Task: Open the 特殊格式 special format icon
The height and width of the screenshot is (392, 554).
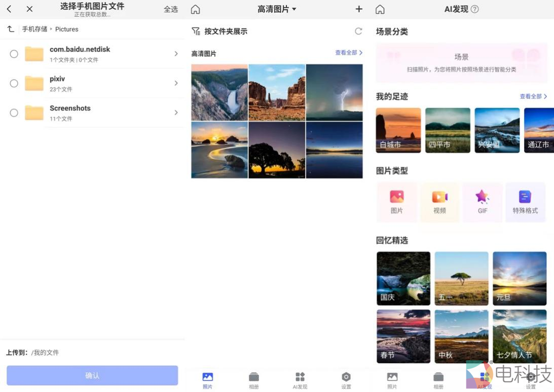Action: tap(525, 201)
